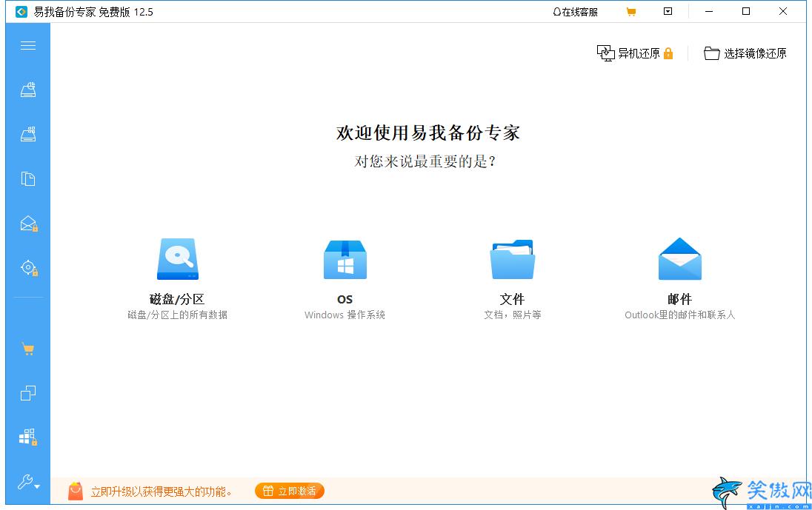Click the upgrade shopping bag icon
Viewport: 812px width, 510px height.
pos(76,491)
